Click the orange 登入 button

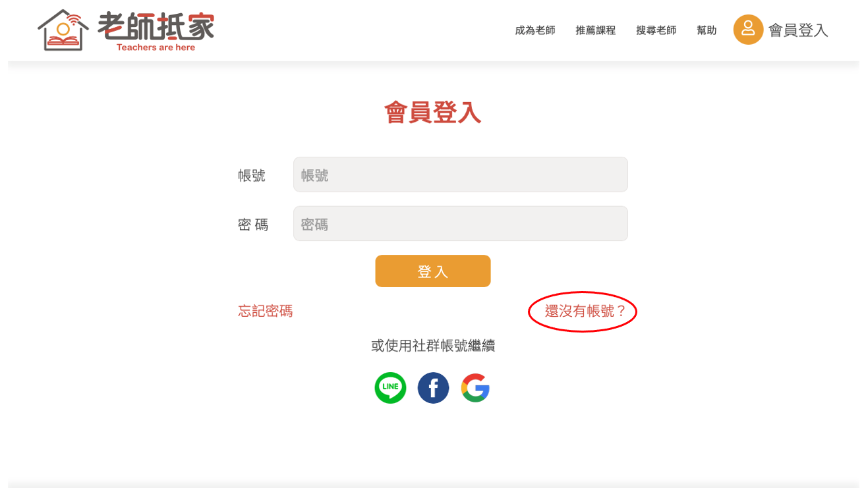433,271
